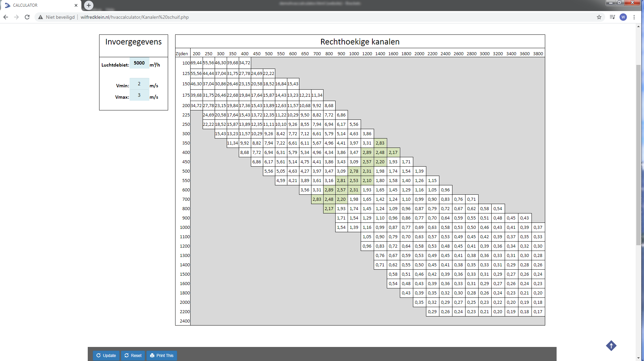Image resolution: width=644 pixels, height=361 pixels.
Task: Reload the page with refresh icon
Action: pos(27,17)
